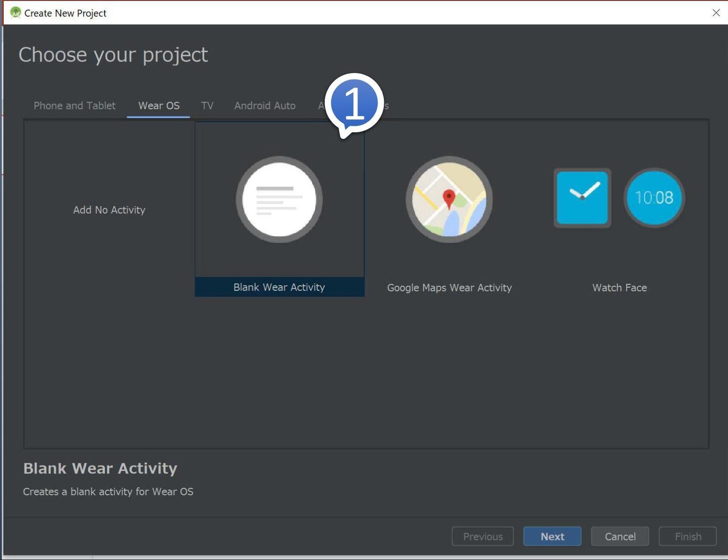Switch to the Android Auto tab

pos(265,105)
